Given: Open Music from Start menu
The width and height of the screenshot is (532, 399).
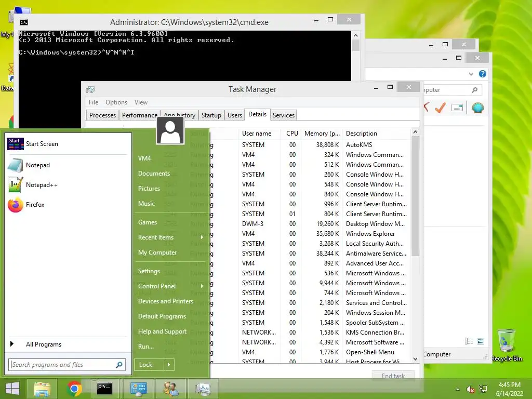Looking at the screenshot, I should pos(146,204).
